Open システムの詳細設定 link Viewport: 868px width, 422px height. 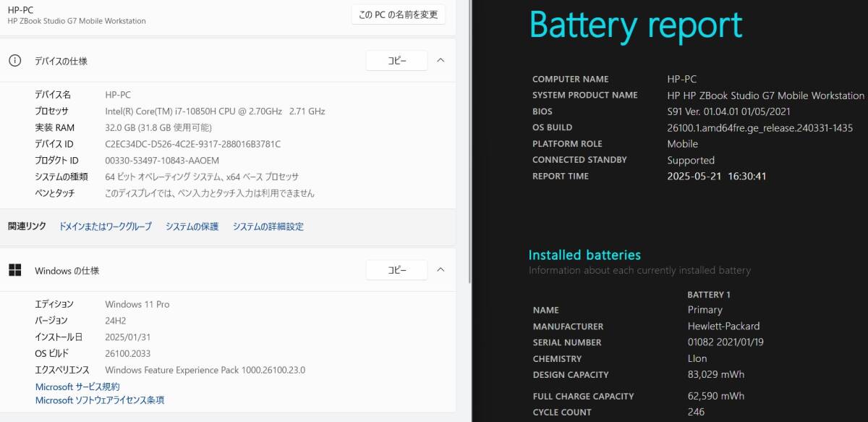(268, 227)
